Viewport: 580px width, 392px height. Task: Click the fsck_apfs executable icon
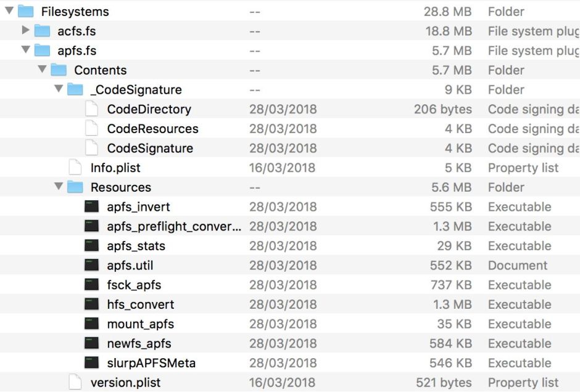pos(92,285)
